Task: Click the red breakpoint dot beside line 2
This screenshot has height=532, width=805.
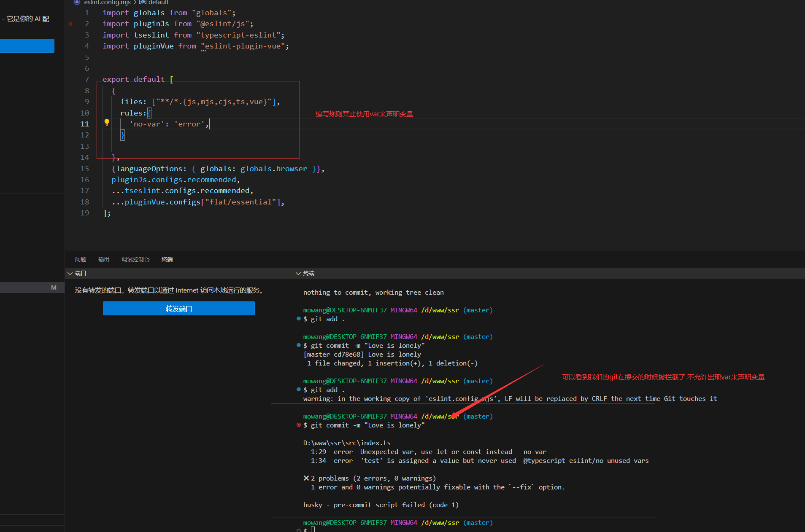Action: (70, 24)
